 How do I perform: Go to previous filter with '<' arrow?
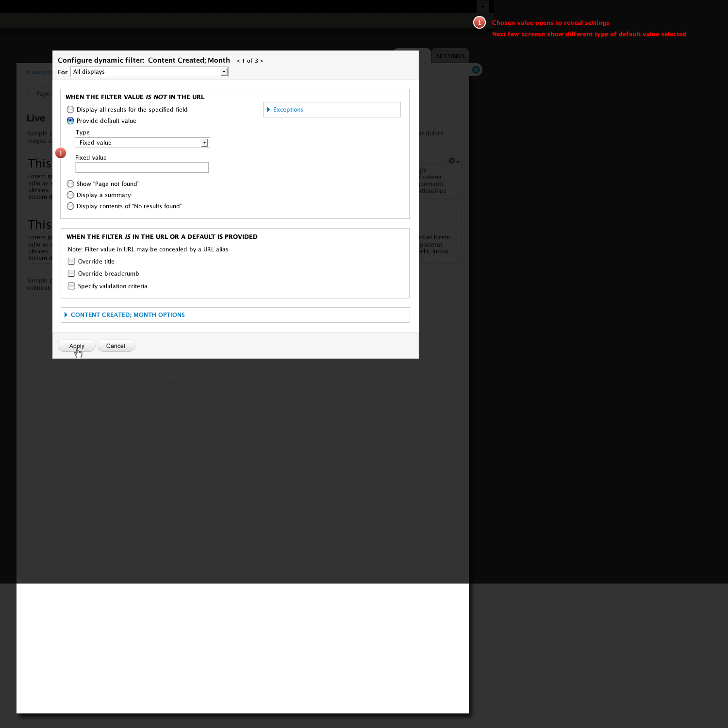(x=238, y=61)
